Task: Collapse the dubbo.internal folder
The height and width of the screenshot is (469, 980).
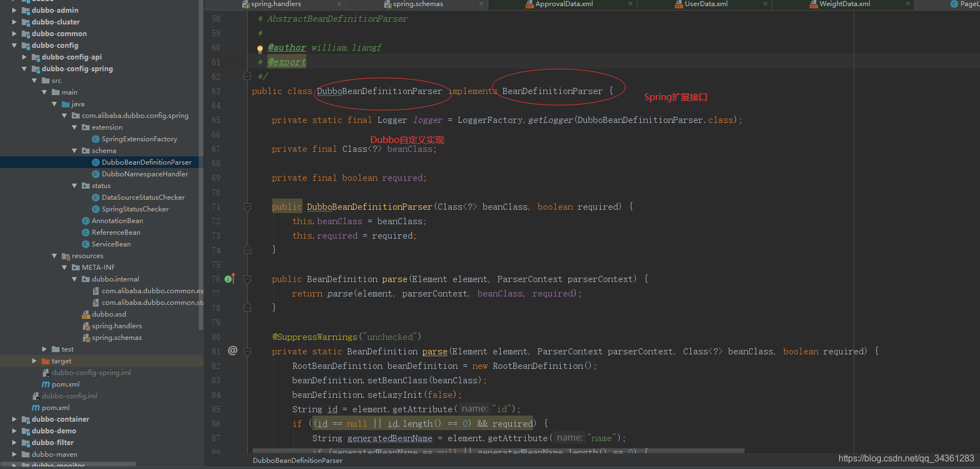Action: click(75, 279)
